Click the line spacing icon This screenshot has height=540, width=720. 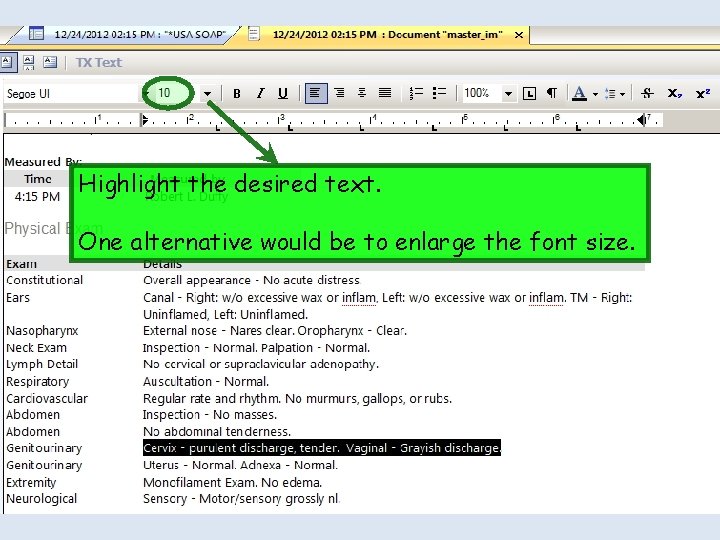(610, 94)
